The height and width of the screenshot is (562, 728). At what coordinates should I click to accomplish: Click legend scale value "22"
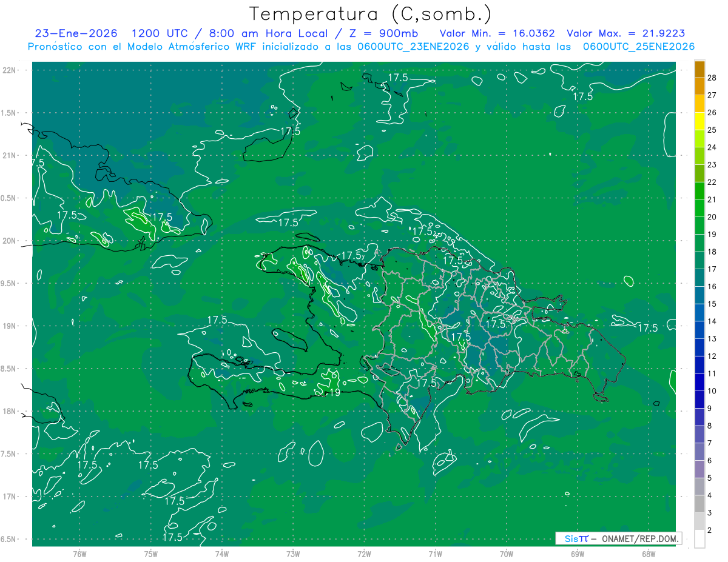coord(712,182)
